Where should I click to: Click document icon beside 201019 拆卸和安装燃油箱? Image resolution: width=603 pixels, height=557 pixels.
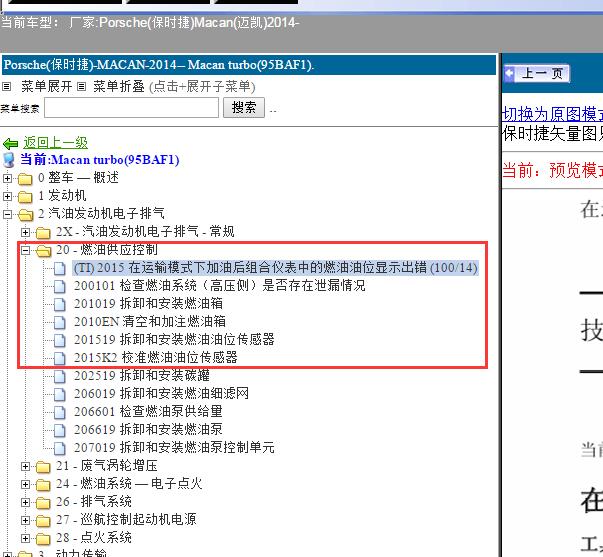click(x=60, y=304)
